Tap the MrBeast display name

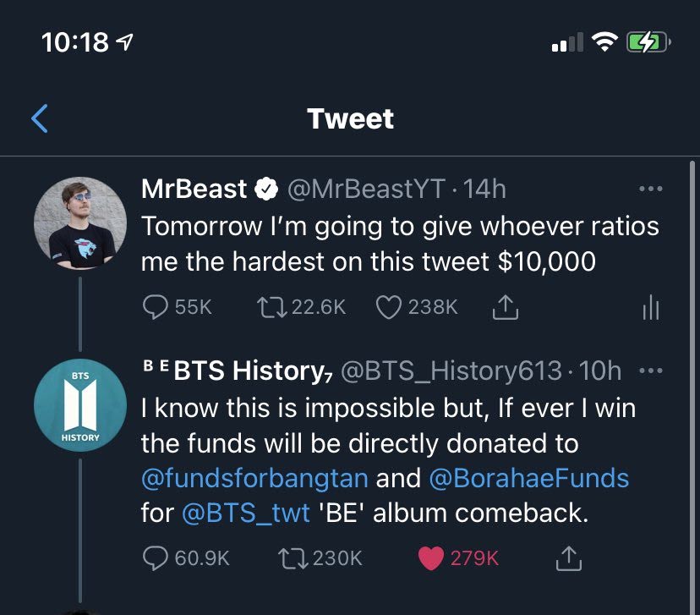coord(194,189)
